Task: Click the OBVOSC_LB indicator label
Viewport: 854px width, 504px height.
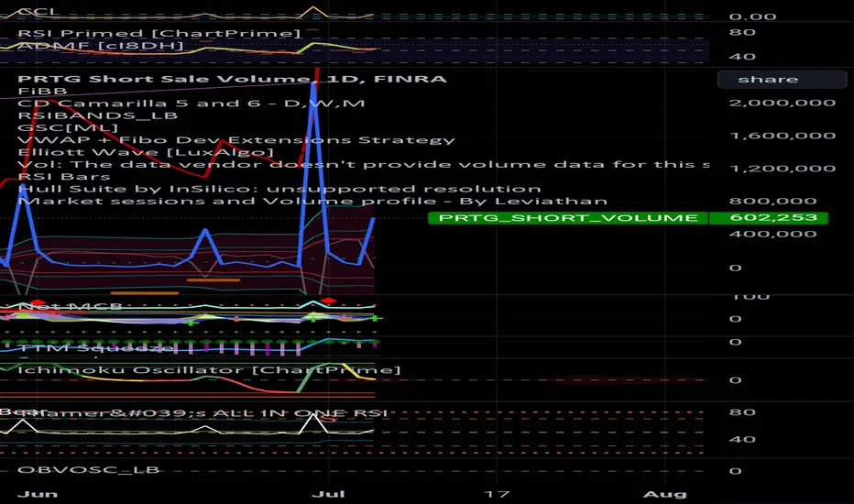Action: (x=88, y=470)
